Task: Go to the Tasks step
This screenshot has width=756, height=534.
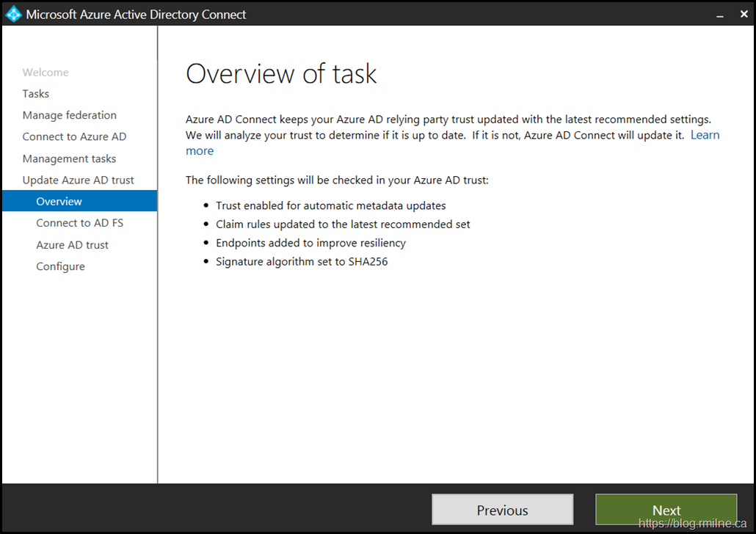Action: click(36, 94)
